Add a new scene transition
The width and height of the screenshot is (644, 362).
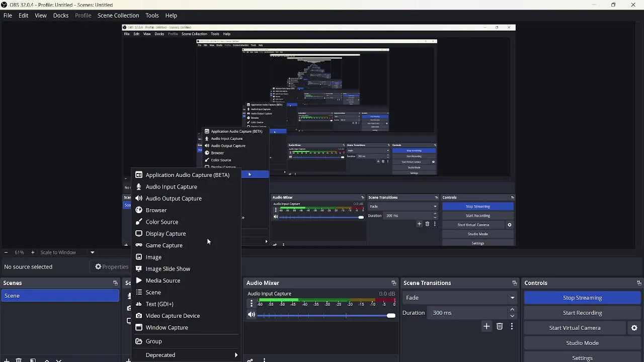tap(487, 327)
